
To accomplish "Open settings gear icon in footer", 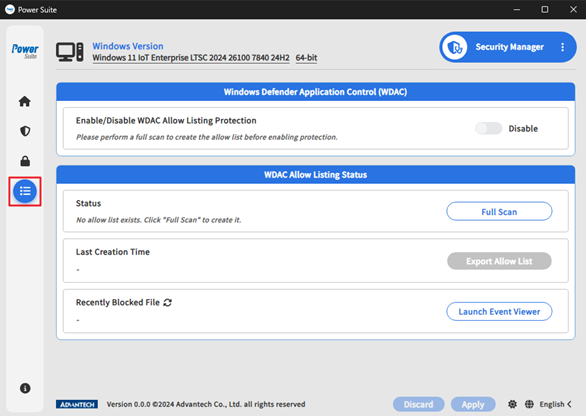I will pyautogui.click(x=512, y=404).
